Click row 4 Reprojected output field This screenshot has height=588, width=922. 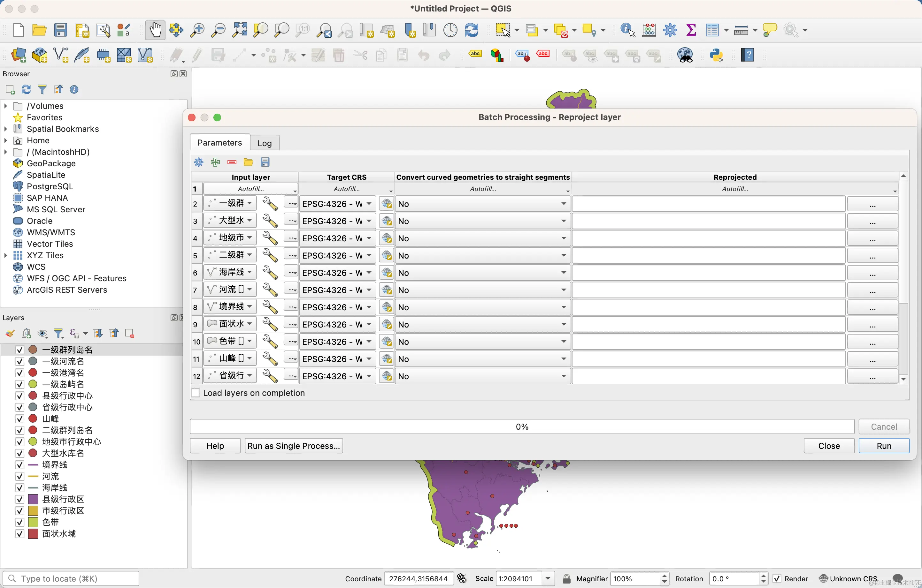point(708,238)
